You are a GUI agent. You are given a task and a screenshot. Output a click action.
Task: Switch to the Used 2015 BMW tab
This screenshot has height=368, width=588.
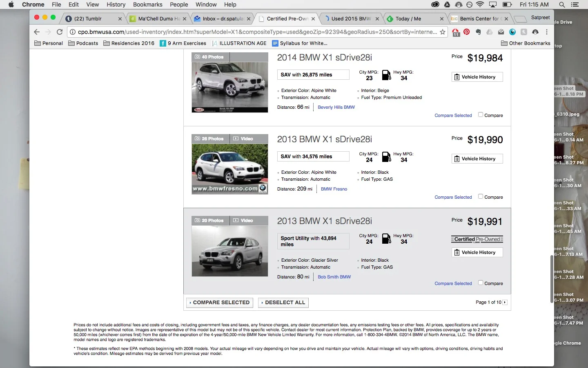point(351,18)
